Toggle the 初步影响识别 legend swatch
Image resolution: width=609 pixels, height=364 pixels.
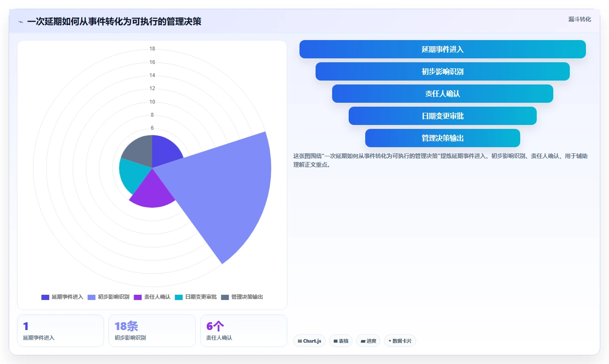(x=91, y=297)
